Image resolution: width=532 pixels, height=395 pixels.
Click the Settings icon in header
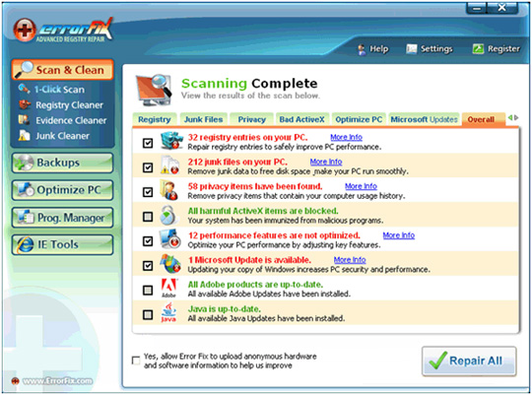(x=411, y=49)
